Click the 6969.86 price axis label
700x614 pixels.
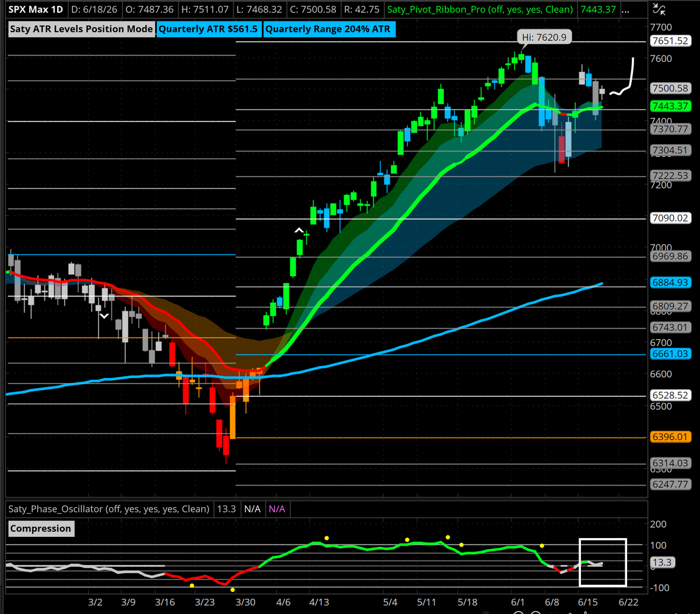(x=670, y=256)
